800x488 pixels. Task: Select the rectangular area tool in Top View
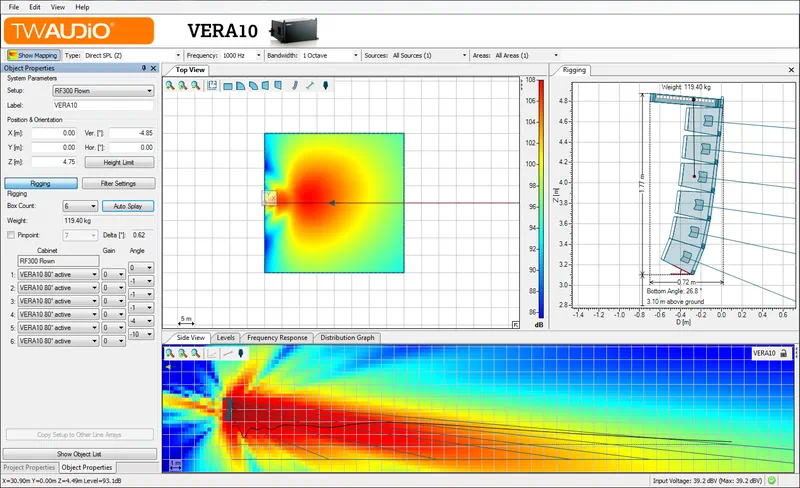point(228,86)
